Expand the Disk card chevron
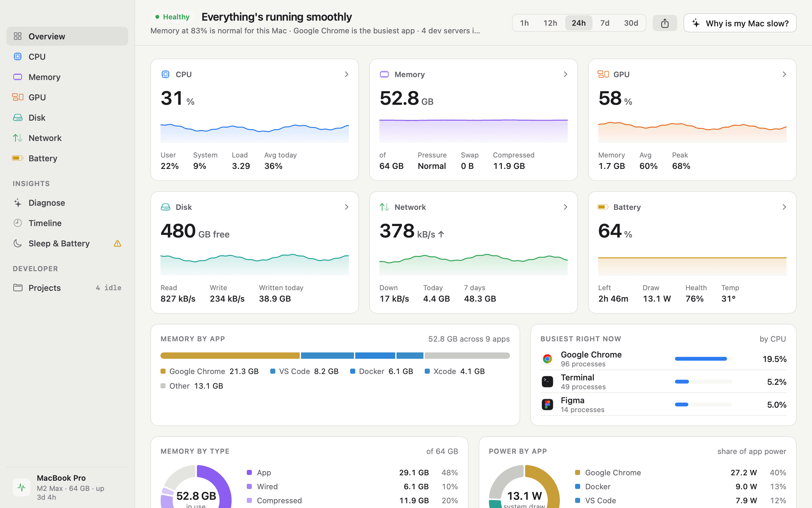Viewport: 812px width, 508px height. click(x=347, y=207)
